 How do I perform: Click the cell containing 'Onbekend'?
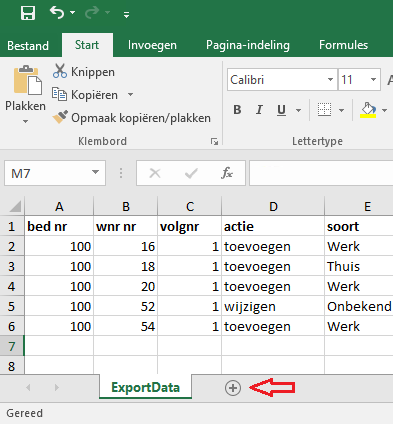[x=359, y=306]
